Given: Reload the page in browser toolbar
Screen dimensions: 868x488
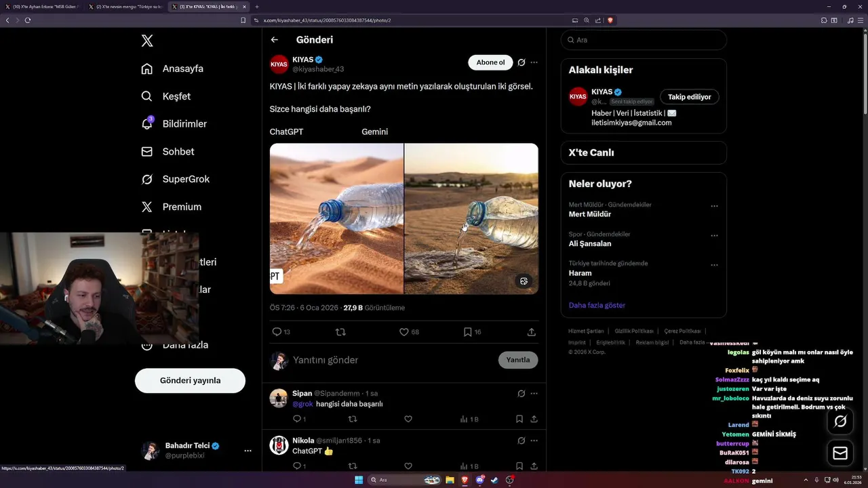Looking at the screenshot, I should tap(28, 20).
